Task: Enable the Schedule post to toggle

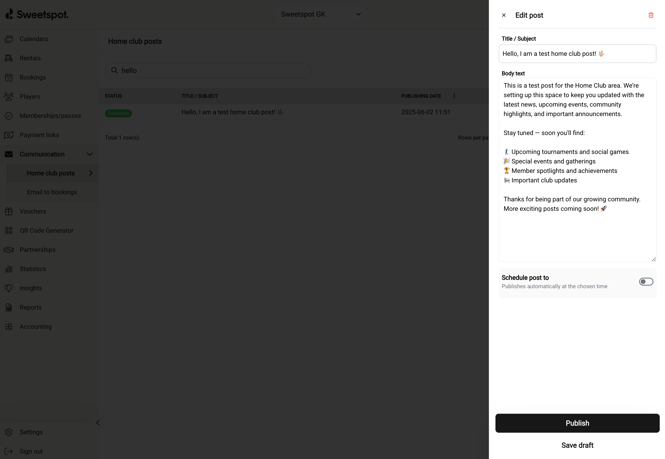Action: tap(646, 282)
